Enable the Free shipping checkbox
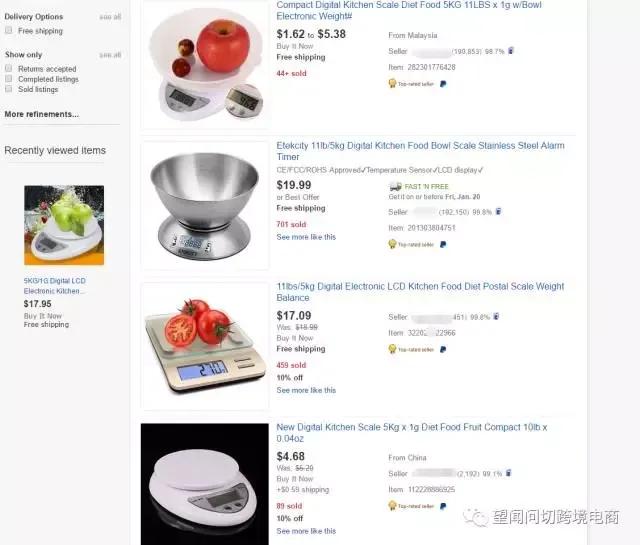The width and height of the screenshot is (640, 545). [x=9, y=31]
